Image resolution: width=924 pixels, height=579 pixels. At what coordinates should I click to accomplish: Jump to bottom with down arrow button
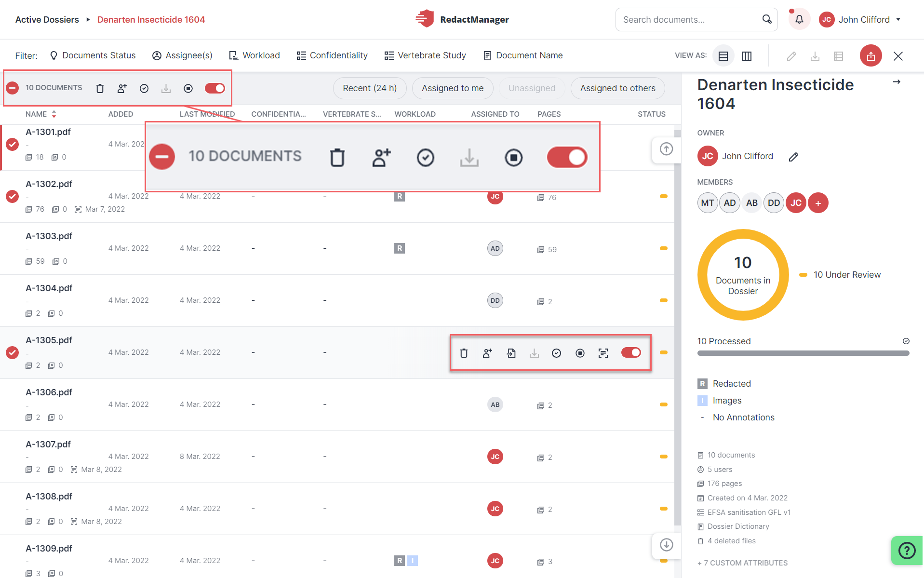tap(666, 545)
